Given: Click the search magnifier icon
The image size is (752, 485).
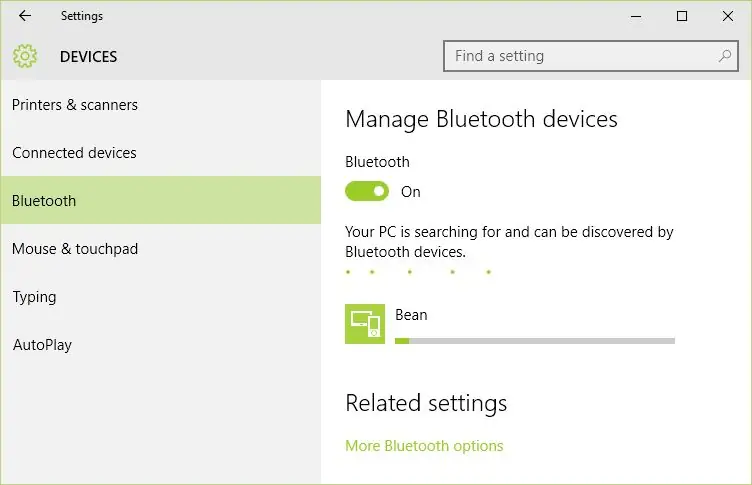Looking at the screenshot, I should [x=725, y=56].
